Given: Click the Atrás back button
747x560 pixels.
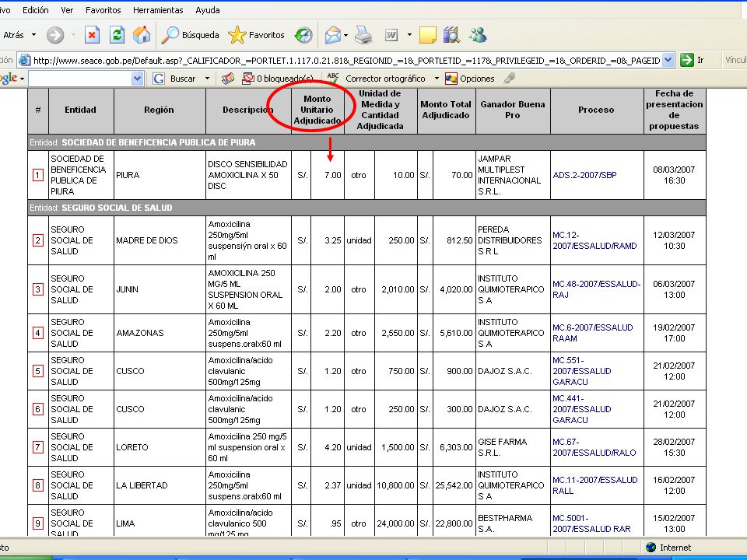Looking at the screenshot, I should point(13,35).
